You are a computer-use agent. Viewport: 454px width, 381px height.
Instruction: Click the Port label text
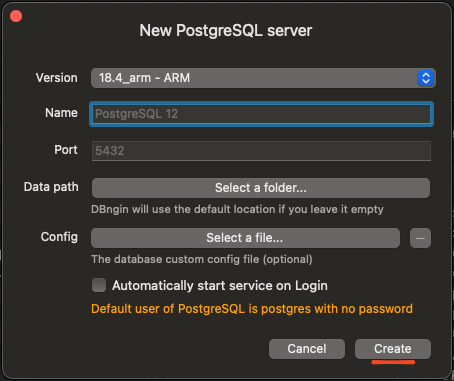tap(66, 150)
